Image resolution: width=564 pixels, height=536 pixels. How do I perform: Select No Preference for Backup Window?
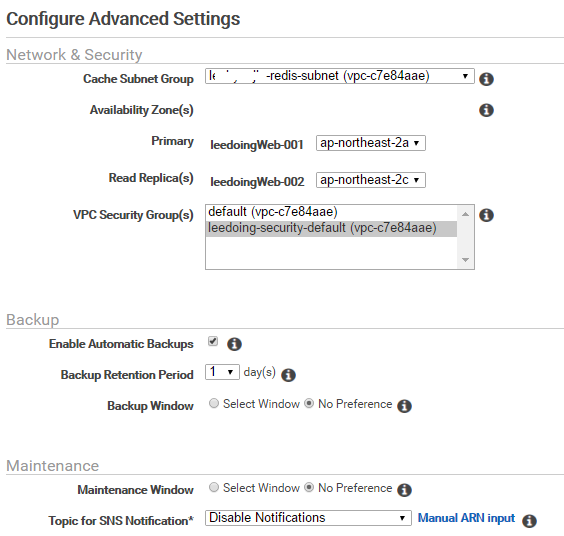[x=309, y=403]
